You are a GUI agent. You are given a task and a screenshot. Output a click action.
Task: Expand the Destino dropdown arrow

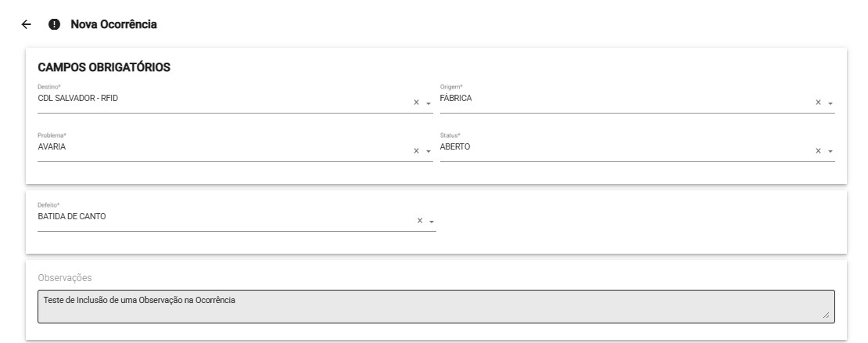point(429,103)
